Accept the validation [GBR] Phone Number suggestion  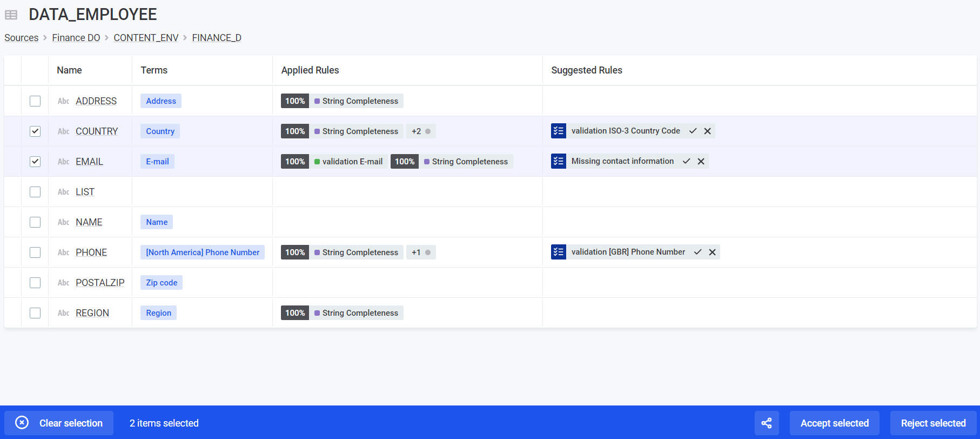(x=697, y=252)
